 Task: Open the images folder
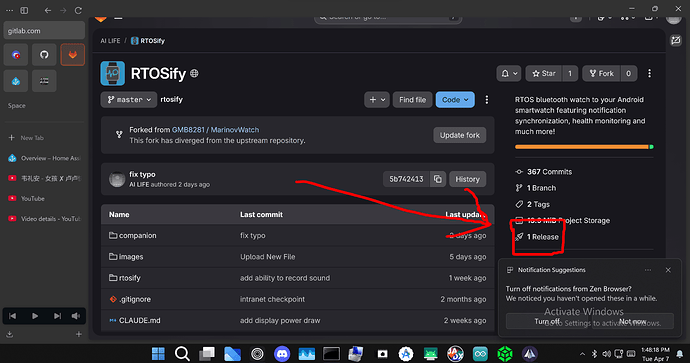131,257
